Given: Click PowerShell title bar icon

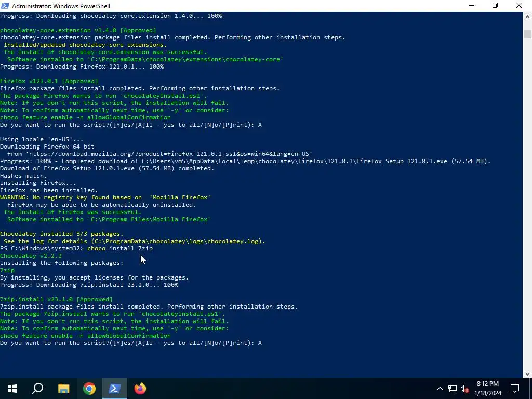Looking at the screenshot, I should (5, 6).
